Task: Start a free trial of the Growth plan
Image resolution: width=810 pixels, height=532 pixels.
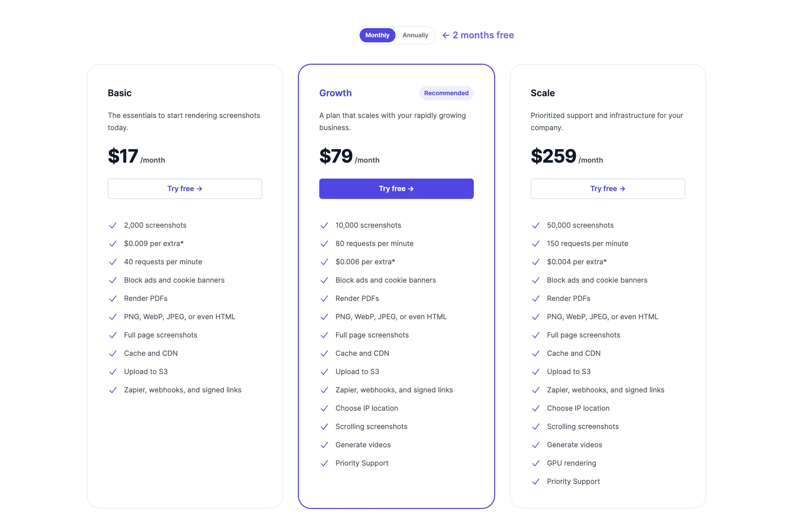Action: (396, 188)
